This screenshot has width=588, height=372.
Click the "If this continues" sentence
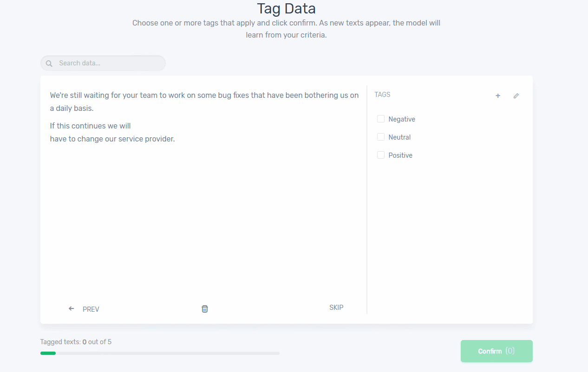tap(112, 132)
